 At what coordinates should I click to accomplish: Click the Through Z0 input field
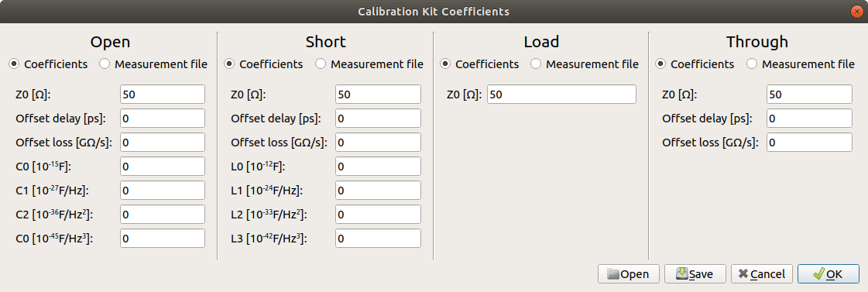(809, 94)
